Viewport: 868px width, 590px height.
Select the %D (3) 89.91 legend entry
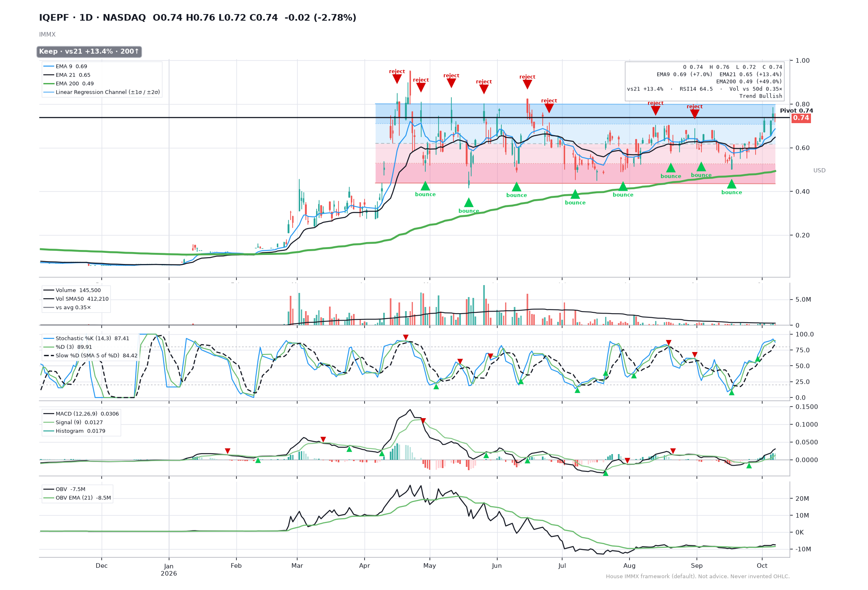(x=67, y=347)
